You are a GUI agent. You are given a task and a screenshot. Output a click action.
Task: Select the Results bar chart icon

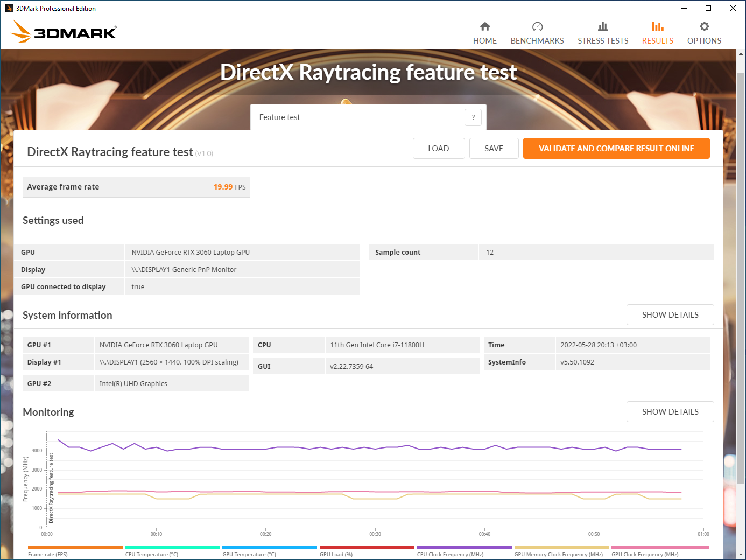click(x=658, y=26)
